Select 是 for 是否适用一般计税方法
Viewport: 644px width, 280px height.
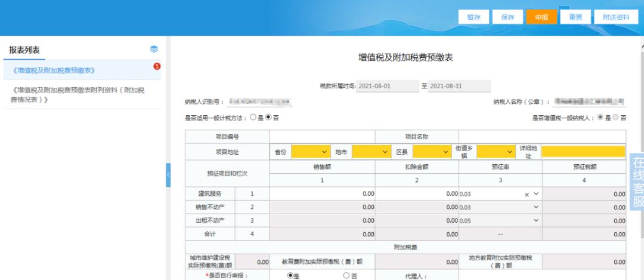pos(253,118)
